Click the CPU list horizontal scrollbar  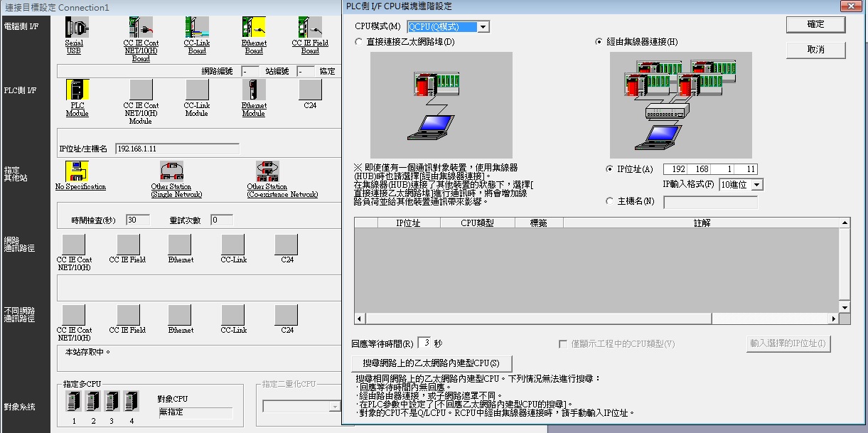596,319
